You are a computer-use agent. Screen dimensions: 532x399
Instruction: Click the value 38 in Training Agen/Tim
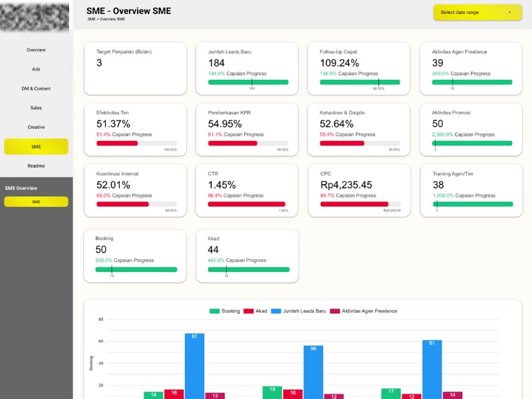click(x=438, y=186)
